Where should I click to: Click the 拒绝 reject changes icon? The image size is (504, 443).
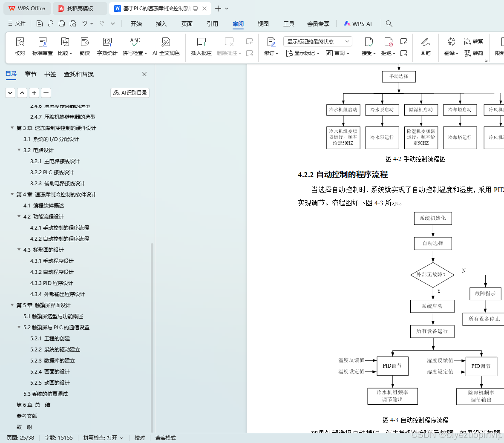point(388,42)
